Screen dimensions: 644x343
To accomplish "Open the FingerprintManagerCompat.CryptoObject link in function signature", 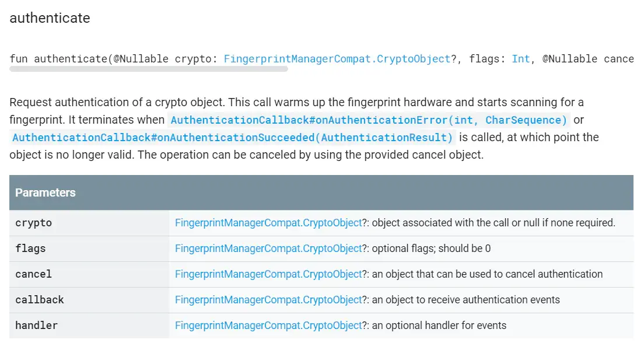I will click(x=337, y=59).
